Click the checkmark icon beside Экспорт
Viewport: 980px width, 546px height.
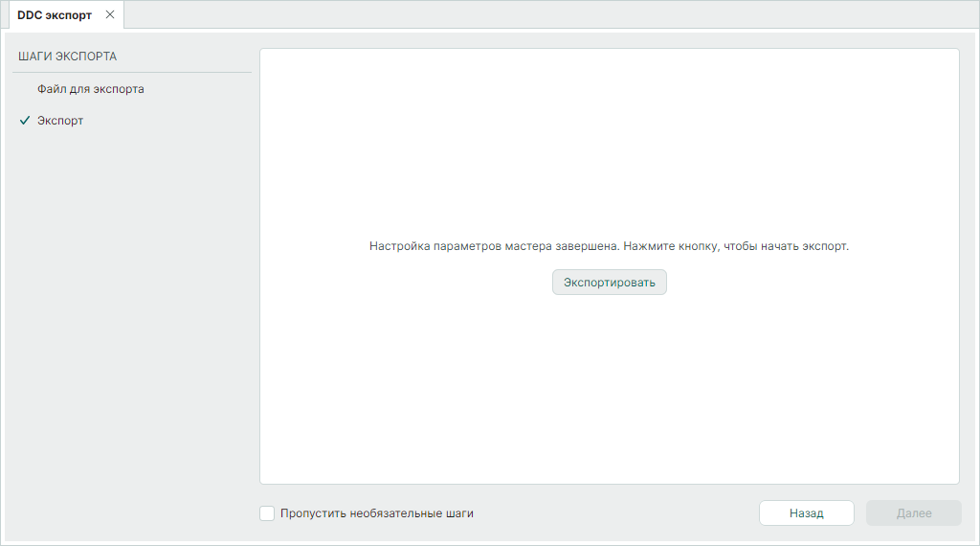(25, 120)
